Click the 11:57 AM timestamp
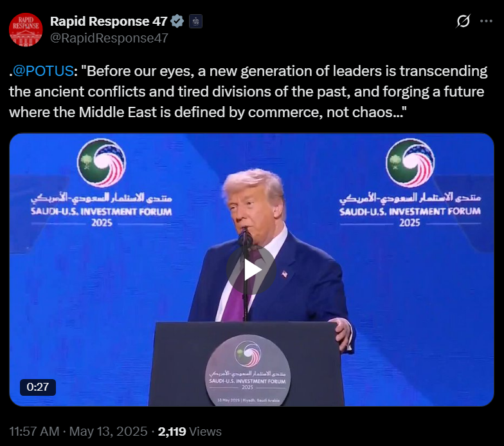 pos(34,431)
